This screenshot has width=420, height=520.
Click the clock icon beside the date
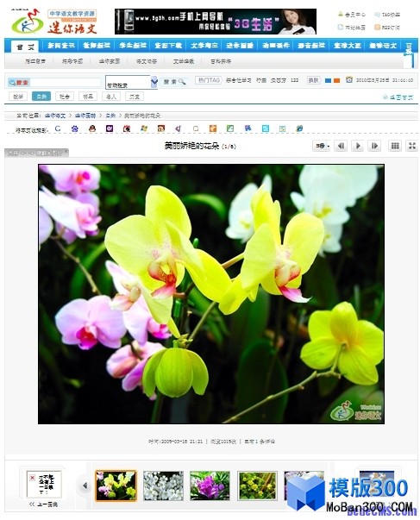(x=349, y=80)
